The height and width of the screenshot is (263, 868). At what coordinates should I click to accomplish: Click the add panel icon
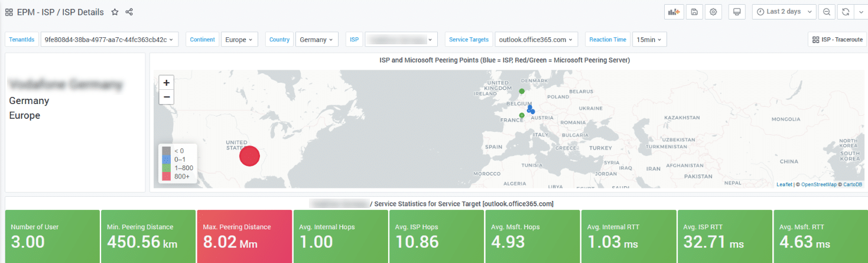click(x=674, y=12)
